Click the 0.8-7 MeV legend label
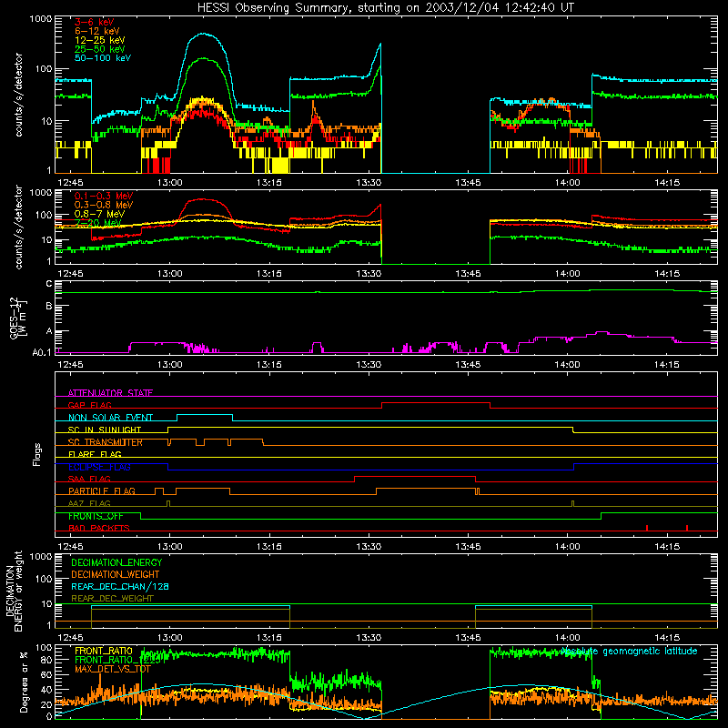 tap(99, 214)
